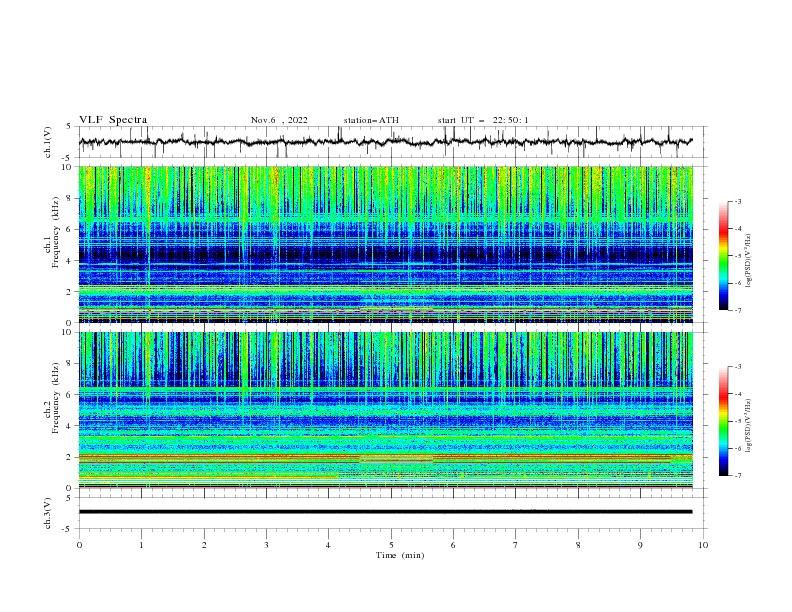The height and width of the screenshot is (612, 792).
Task: Click the "-5" label on ch.2 colorbar
Action: [737, 421]
